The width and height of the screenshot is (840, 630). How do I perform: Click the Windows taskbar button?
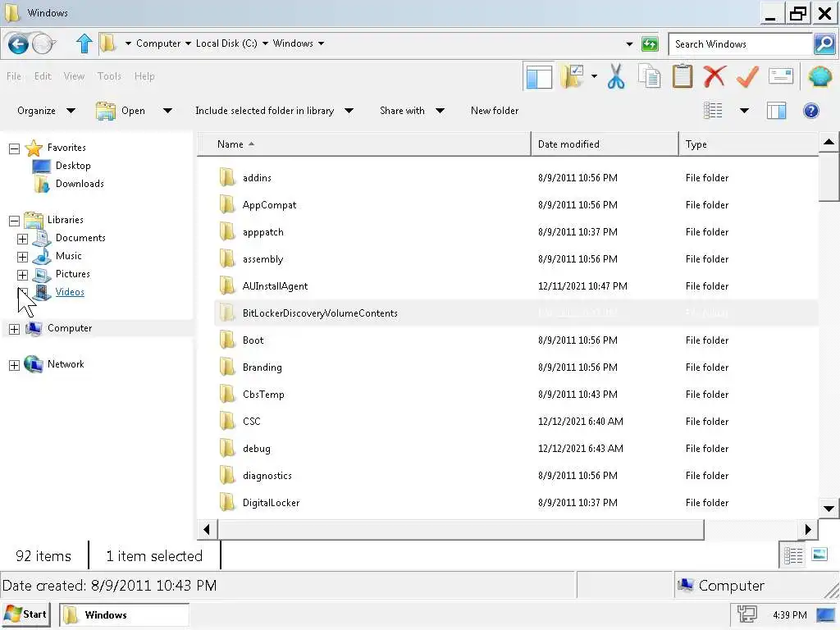(124, 614)
